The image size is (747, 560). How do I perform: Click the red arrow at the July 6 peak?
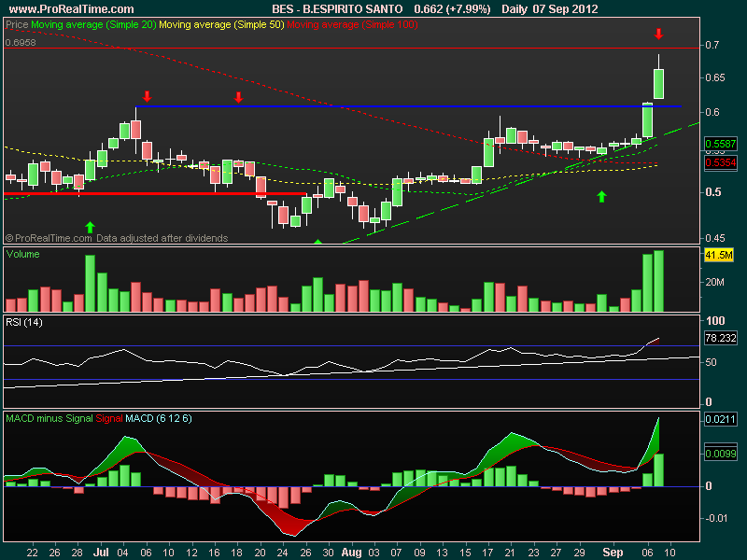pyautogui.click(x=147, y=97)
